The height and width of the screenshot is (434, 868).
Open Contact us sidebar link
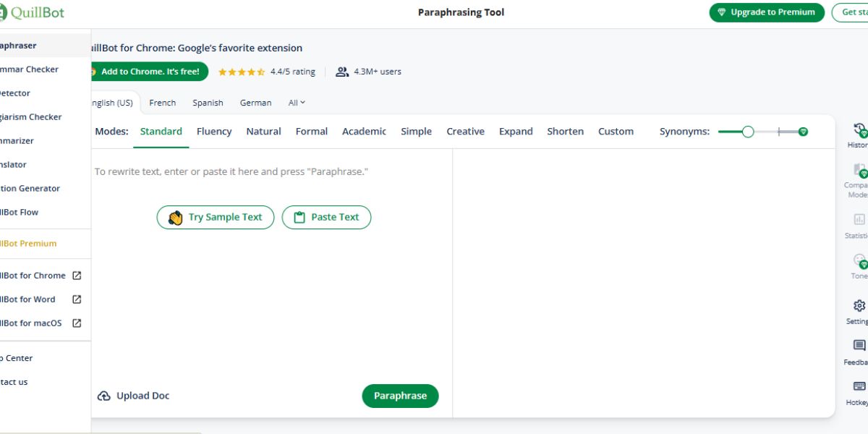click(45, 382)
